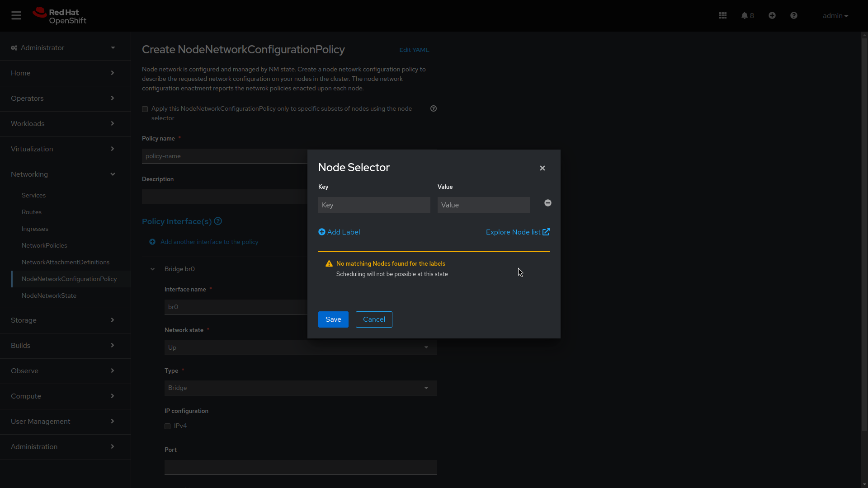Open the Policy Interface(s) help icon

tap(218, 221)
